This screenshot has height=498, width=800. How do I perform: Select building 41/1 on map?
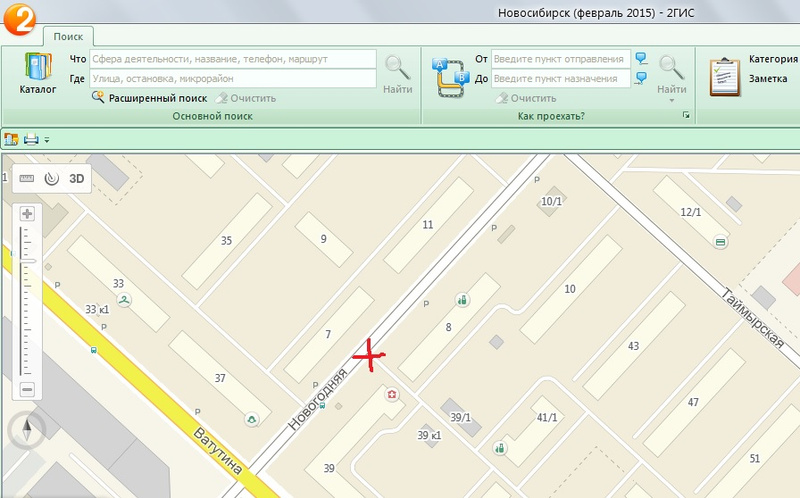(546, 417)
